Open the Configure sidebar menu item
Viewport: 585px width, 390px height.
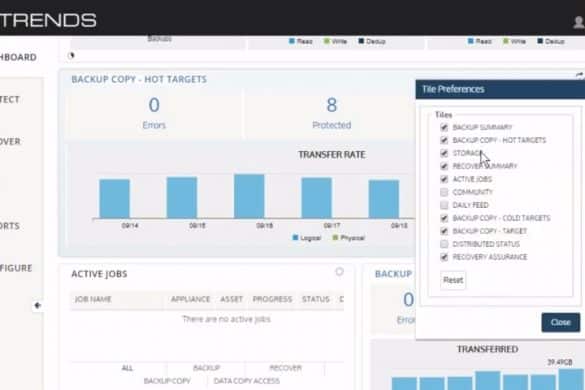click(16, 268)
